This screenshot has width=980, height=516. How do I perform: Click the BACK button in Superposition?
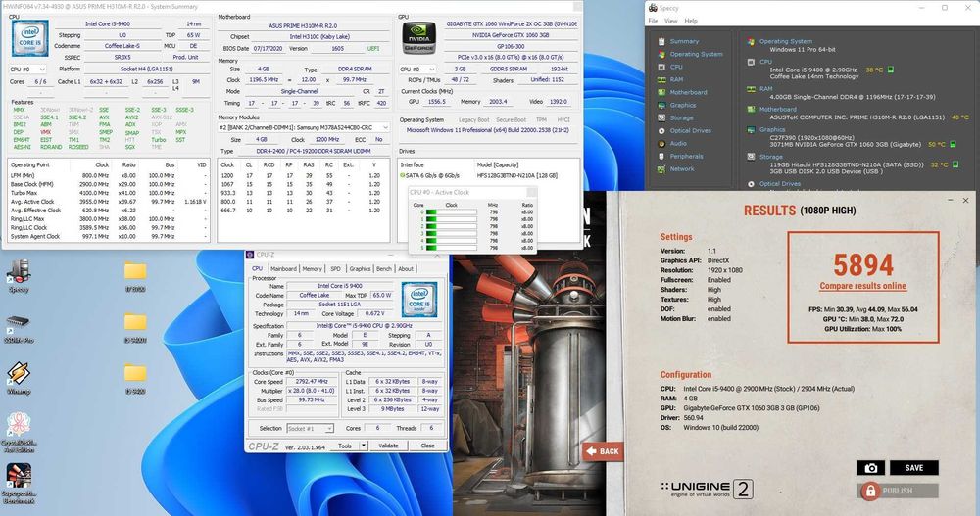pyautogui.click(x=603, y=451)
